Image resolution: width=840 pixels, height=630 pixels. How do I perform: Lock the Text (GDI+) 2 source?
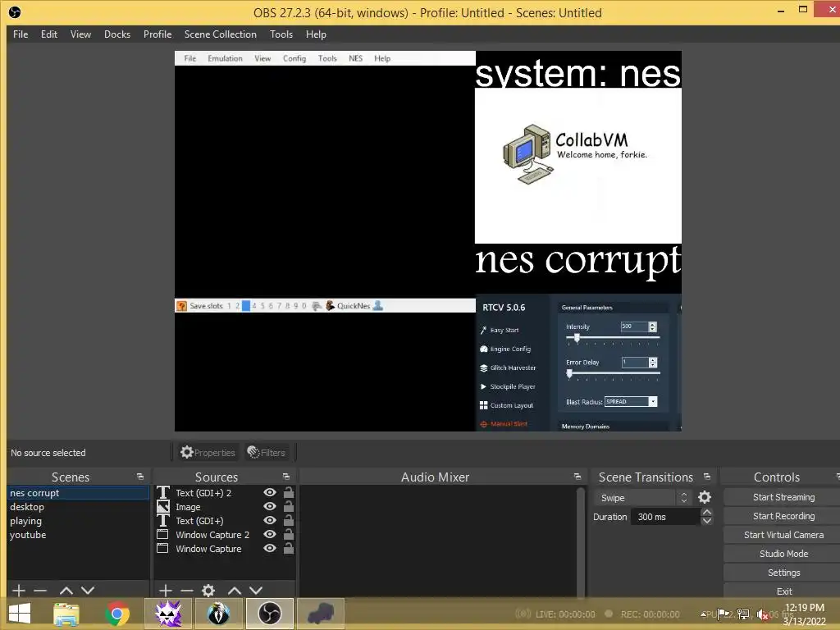288,492
